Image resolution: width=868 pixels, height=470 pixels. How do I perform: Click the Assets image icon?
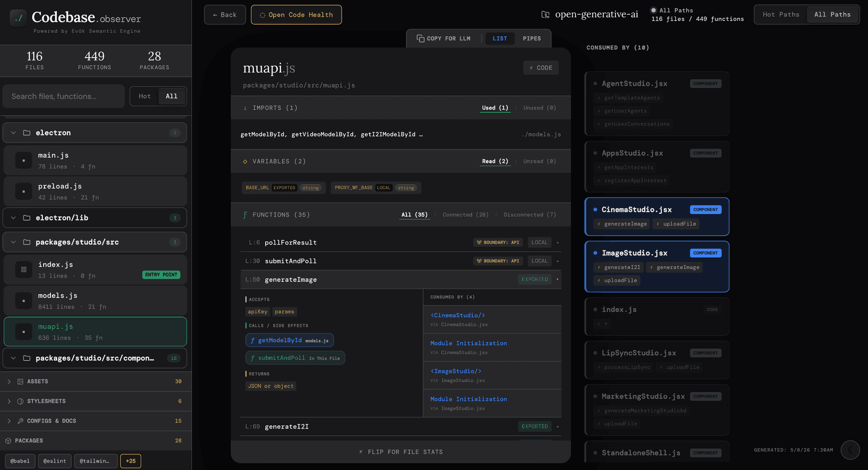pos(20,381)
